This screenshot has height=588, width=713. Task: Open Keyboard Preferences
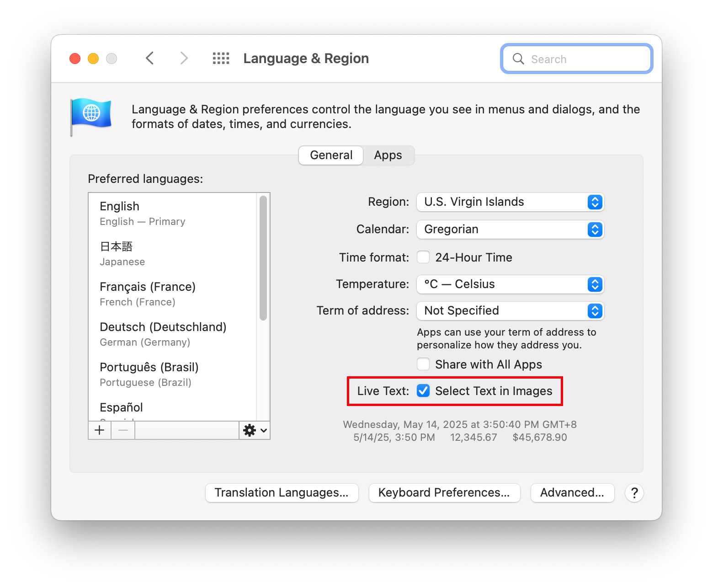click(x=444, y=492)
